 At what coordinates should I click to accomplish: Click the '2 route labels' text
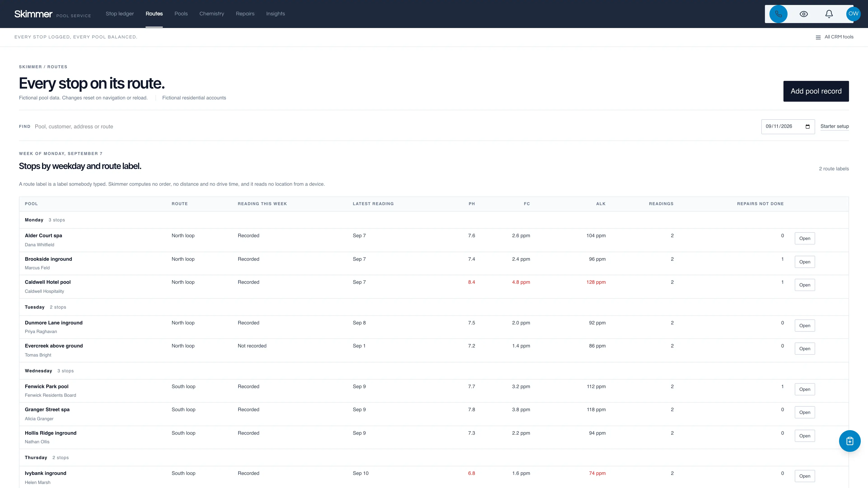(x=834, y=169)
